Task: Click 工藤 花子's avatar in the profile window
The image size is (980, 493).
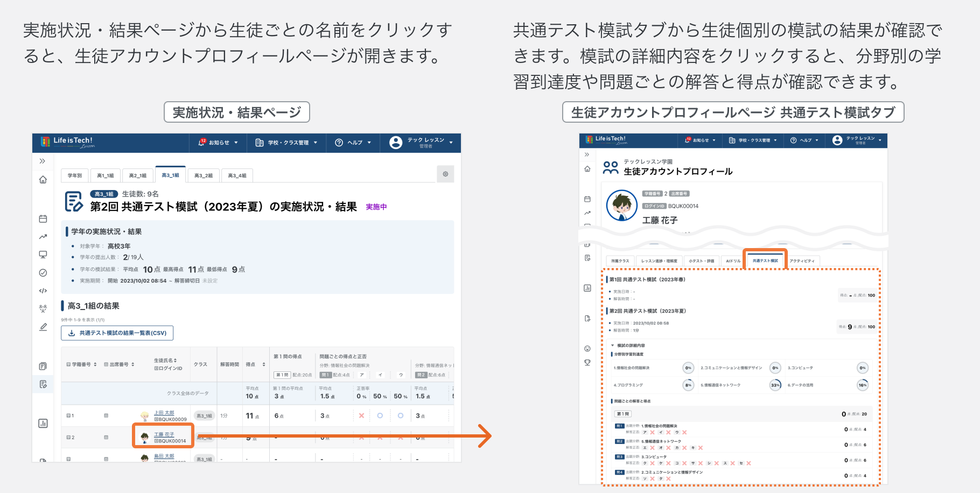Action: tap(622, 206)
